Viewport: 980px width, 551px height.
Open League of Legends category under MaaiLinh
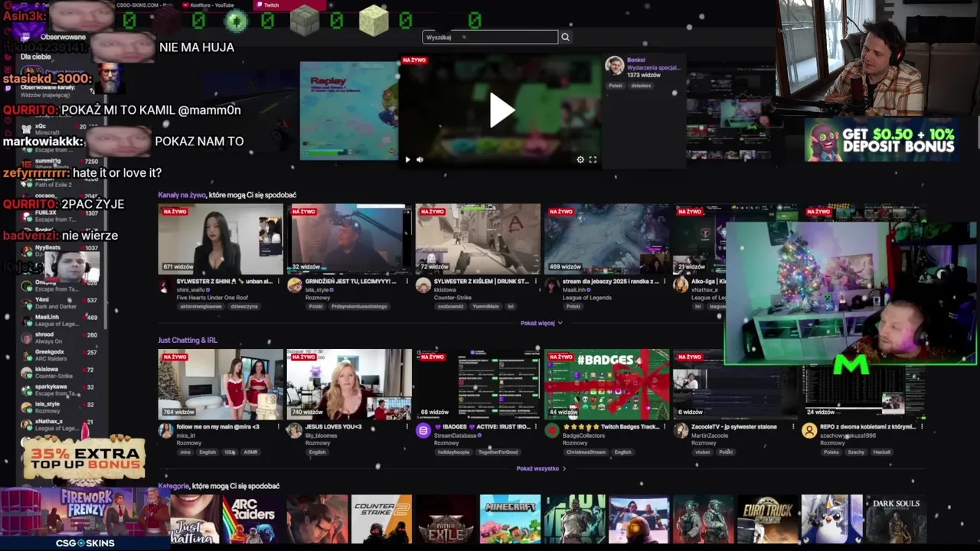[x=589, y=298]
